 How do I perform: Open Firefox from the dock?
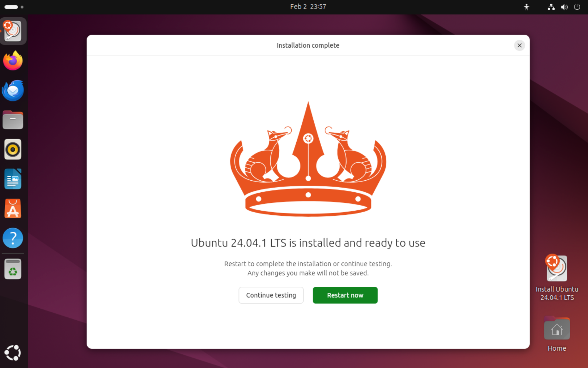(x=13, y=61)
